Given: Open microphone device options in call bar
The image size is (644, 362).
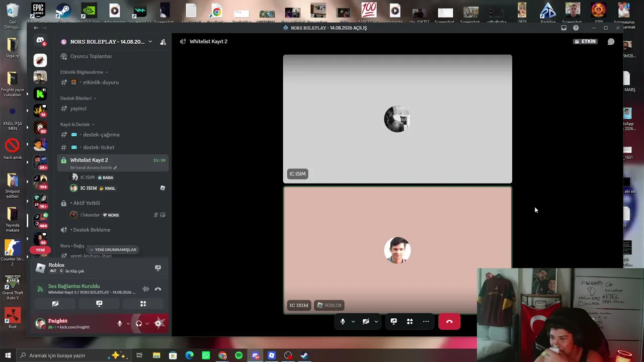Looking at the screenshot, I should point(353,321).
